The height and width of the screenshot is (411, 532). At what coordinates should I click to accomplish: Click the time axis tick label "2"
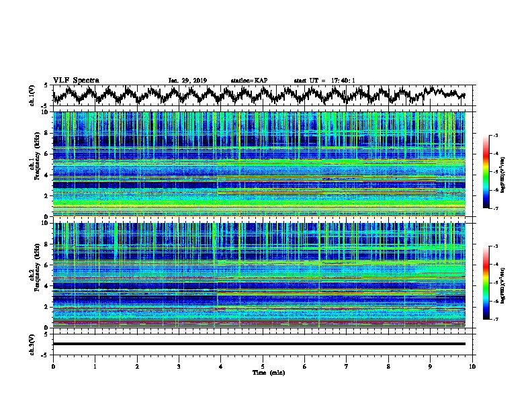click(x=137, y=367)
